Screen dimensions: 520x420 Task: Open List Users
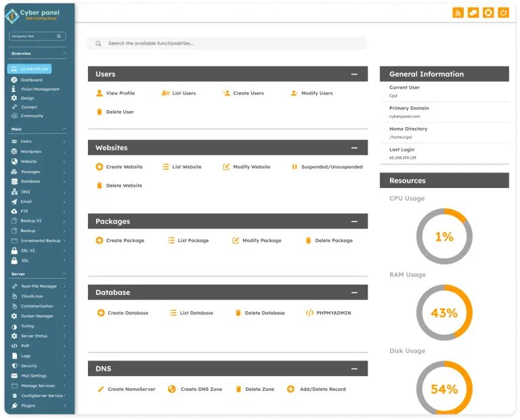pyautogui.click(x=179, y=93)
